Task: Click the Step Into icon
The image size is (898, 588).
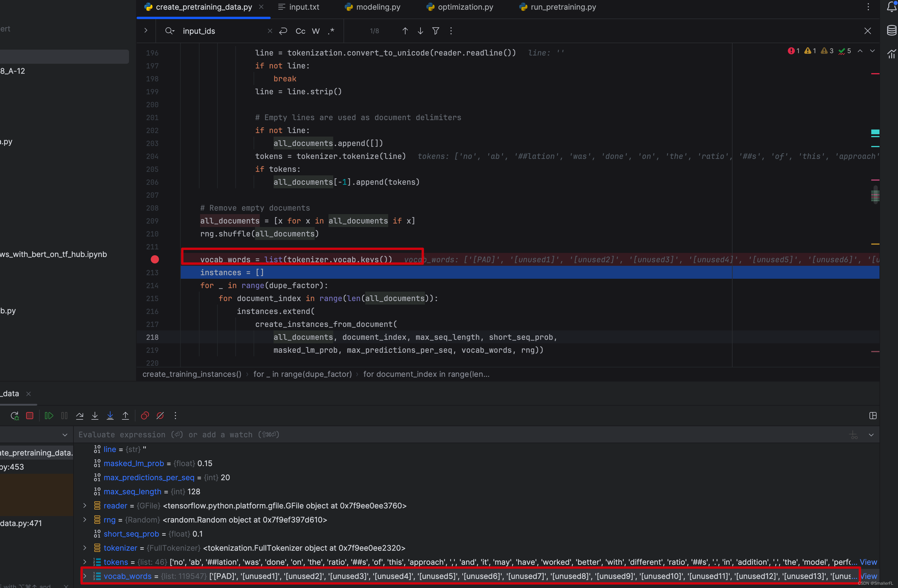Action: [x=95, y=416]
